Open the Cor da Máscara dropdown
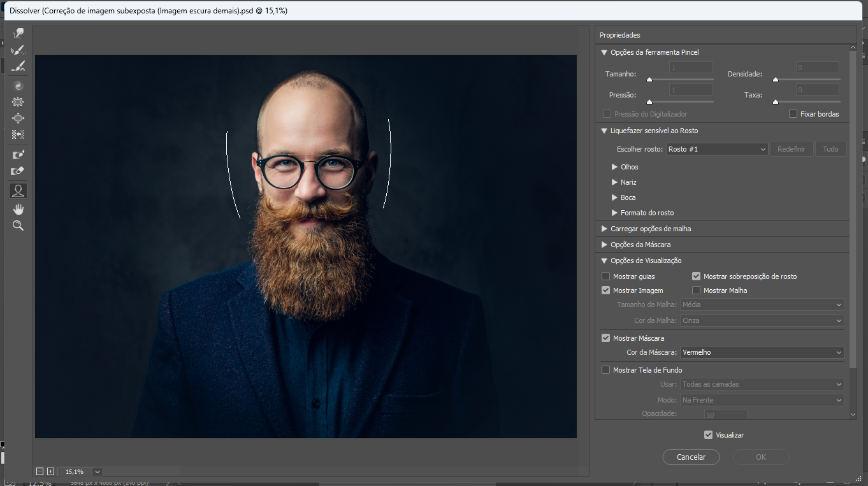 pyautogui.click(x=762, y=352)
